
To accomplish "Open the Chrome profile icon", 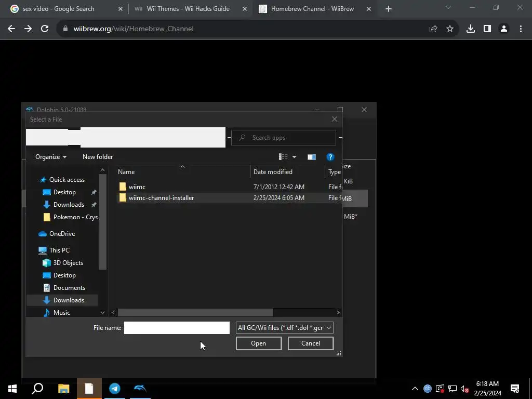I will pos(504,29).
